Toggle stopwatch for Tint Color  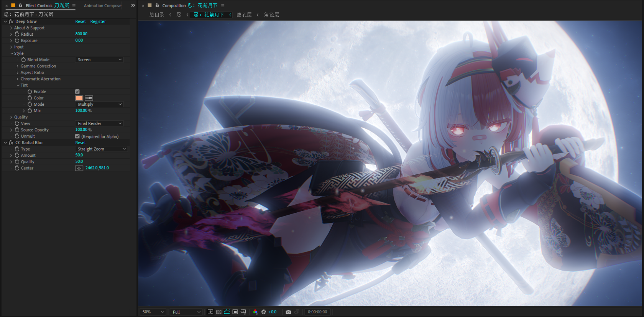click(x=30, y=98)
